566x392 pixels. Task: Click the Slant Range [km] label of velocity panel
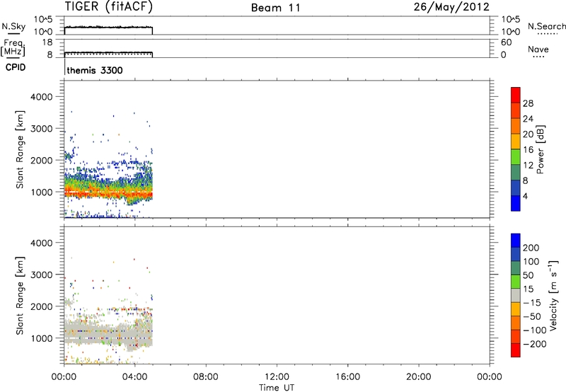(x=20, y=296)
